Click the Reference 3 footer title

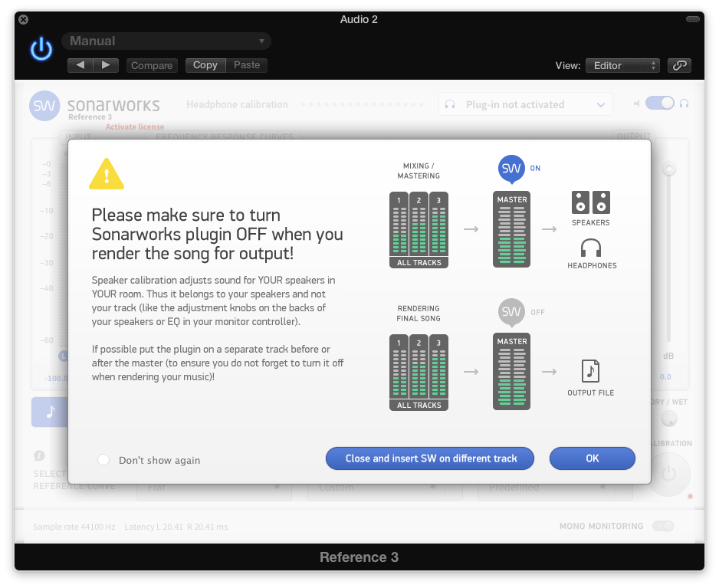click(359, 557)
